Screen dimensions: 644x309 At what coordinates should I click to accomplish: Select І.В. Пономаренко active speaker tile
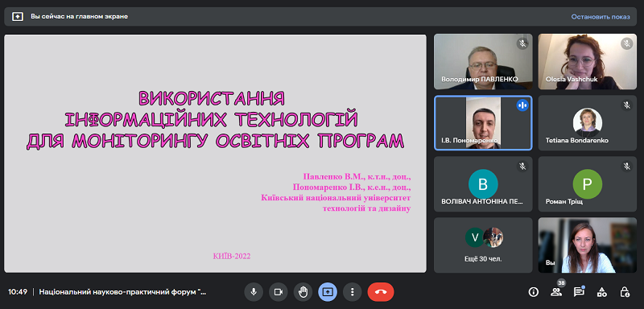tap(483, 123)
